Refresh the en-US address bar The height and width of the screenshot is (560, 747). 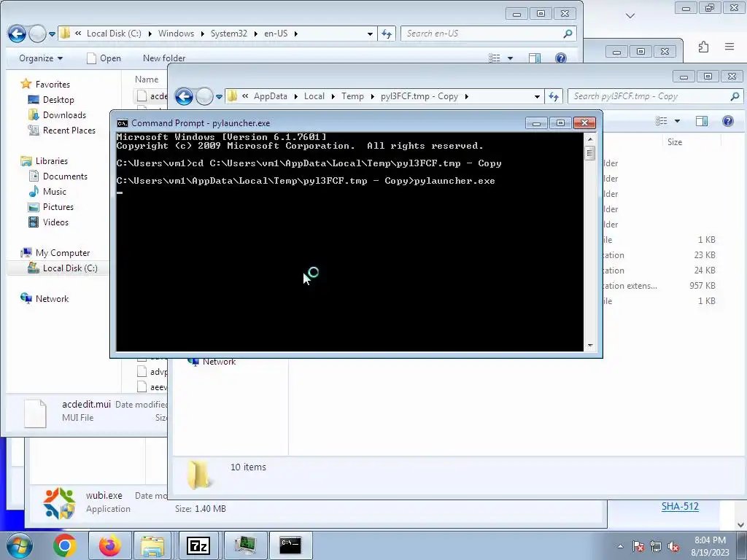387,34
